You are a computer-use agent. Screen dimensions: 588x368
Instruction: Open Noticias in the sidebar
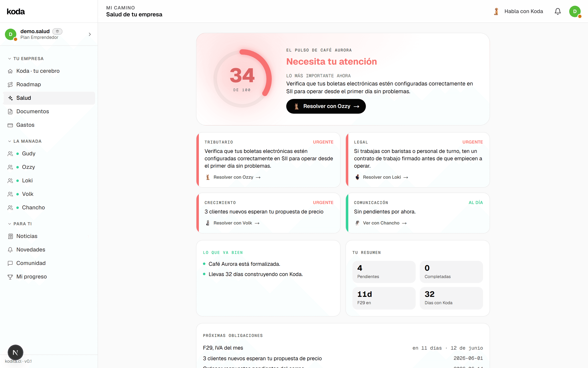[x=49, y=236]
